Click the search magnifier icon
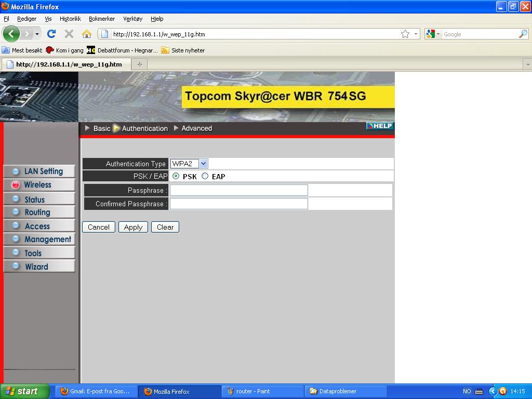The width and height of the screenshot is (532, 399). point(523,34)
